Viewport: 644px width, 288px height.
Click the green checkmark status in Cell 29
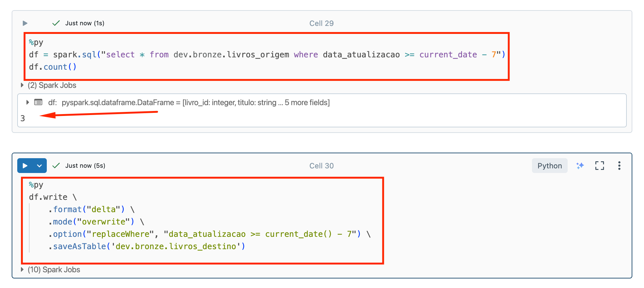pos(56,23)
